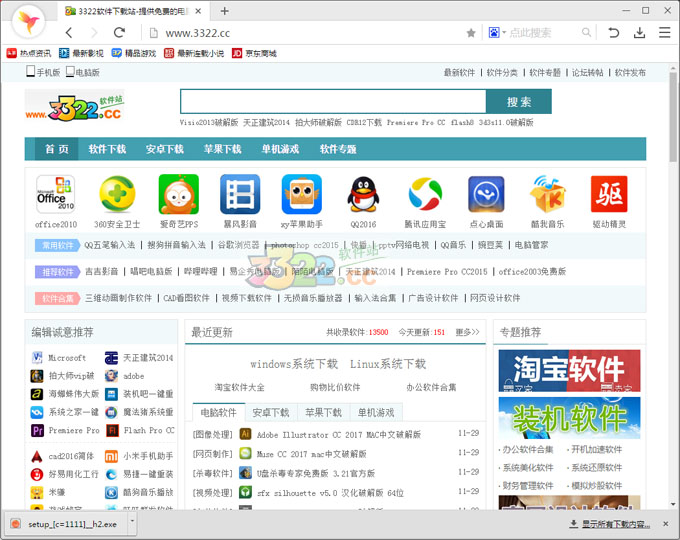Select the 单机游戏 navigation item
Screen dimensions: 680x540
[280, 149]
